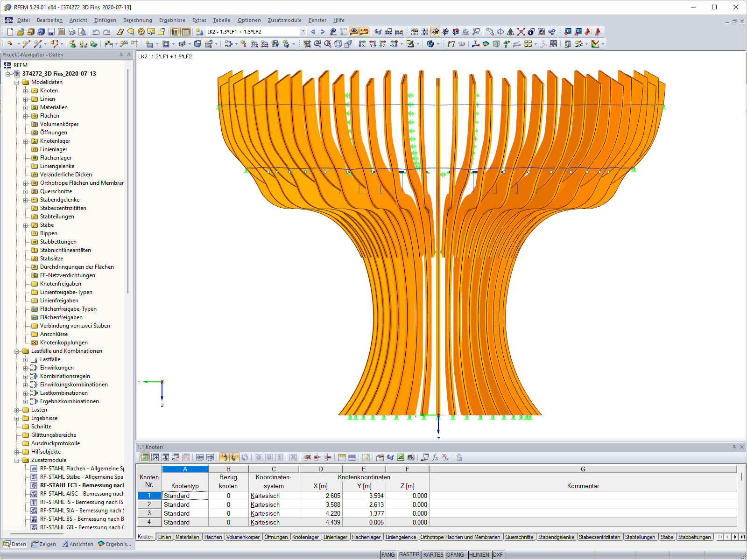Screen dimensions: 747x560
Task: Toggle the FANG snap mode
Action: coord(388,554)
